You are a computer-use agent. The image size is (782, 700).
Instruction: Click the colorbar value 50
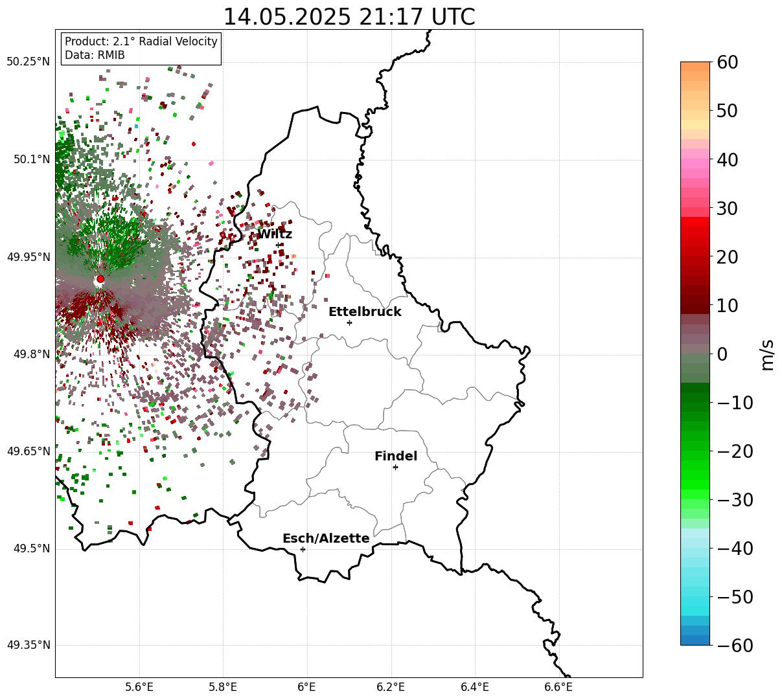pos(728,111)
